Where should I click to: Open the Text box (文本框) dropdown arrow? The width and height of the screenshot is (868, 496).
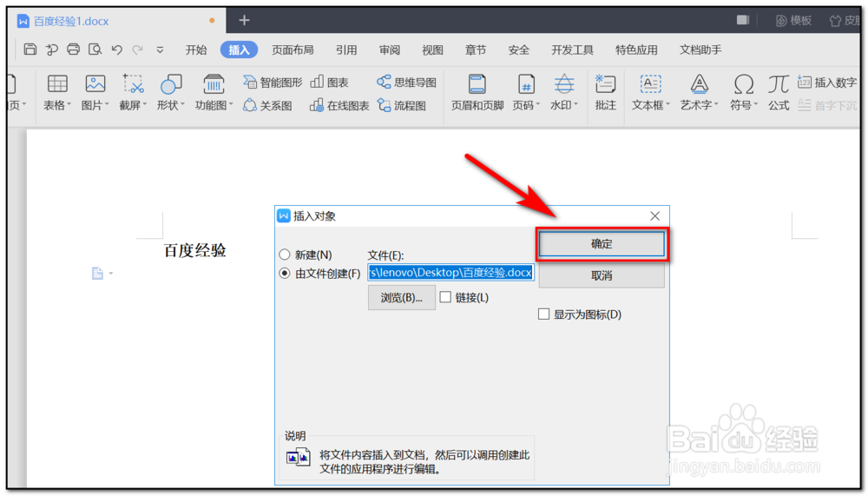click(x=667, y=105)
